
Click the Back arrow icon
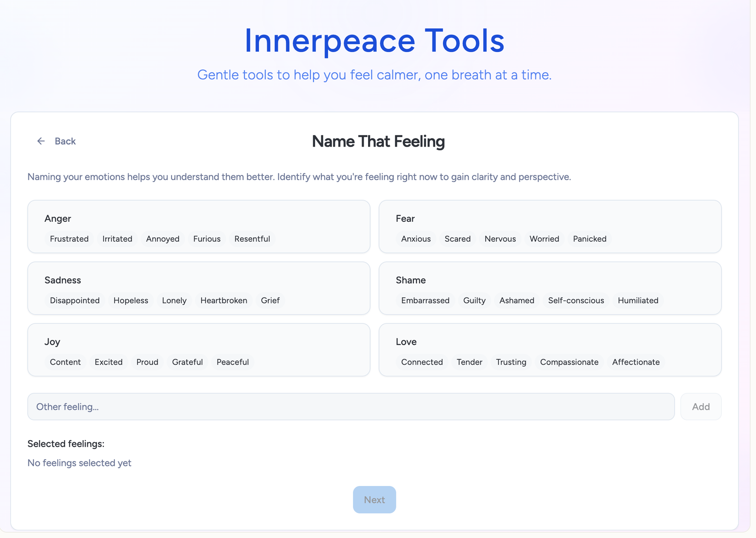(x=41, y=141)
